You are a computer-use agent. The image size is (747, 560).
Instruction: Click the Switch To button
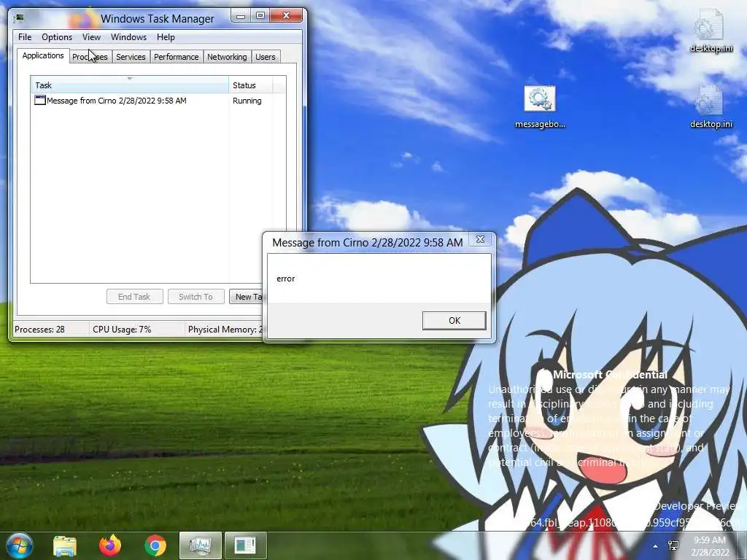pyautogui.click(x=196, y=297)
